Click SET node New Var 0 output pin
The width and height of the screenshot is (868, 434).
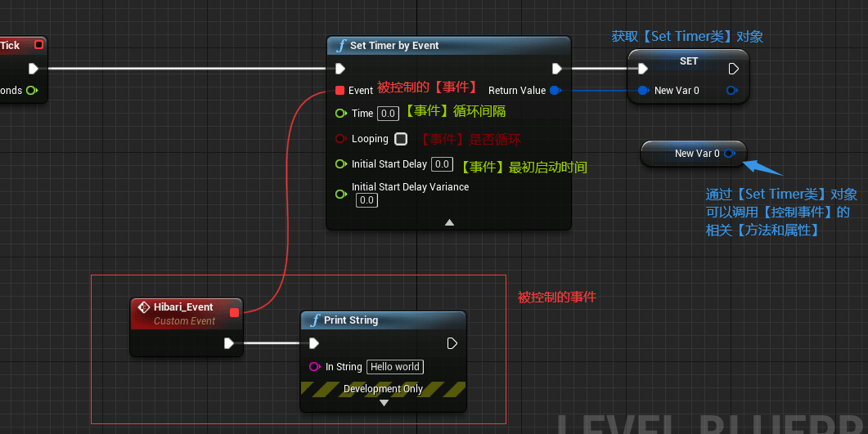[x=732, y=90]
